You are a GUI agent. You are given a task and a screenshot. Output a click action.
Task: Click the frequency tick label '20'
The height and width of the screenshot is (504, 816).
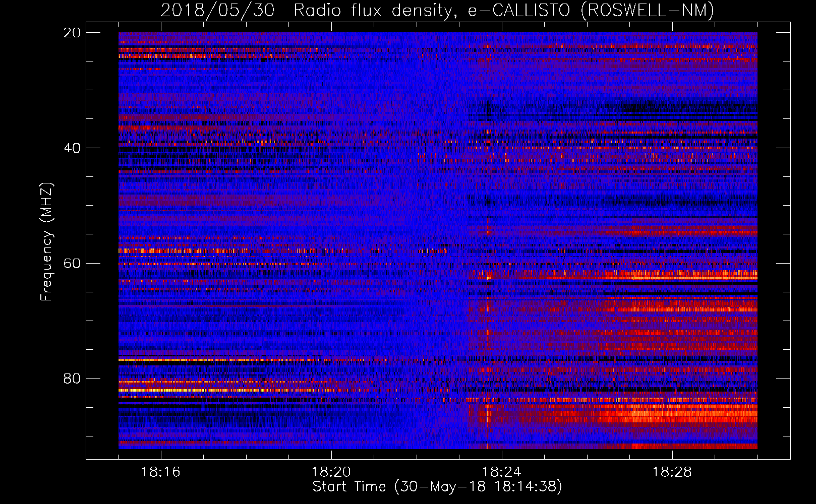click(72, 33)
